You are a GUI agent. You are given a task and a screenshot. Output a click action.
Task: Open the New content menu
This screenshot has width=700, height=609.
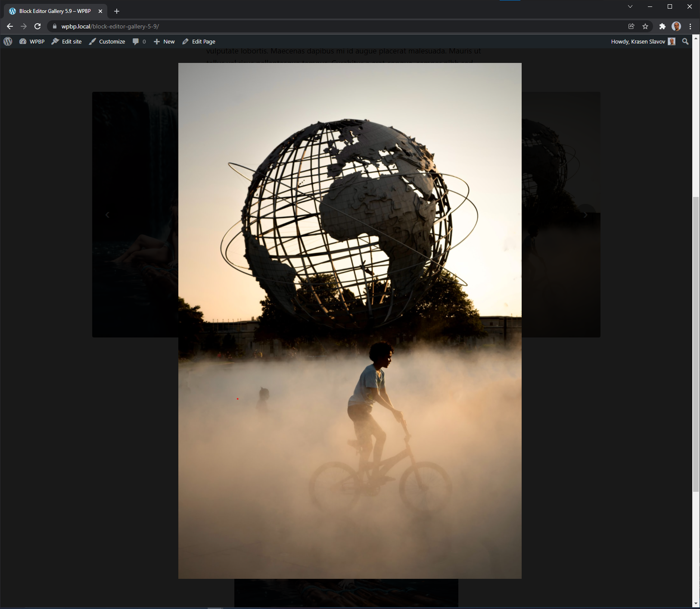pyautogui.click(x=164, y=41)
